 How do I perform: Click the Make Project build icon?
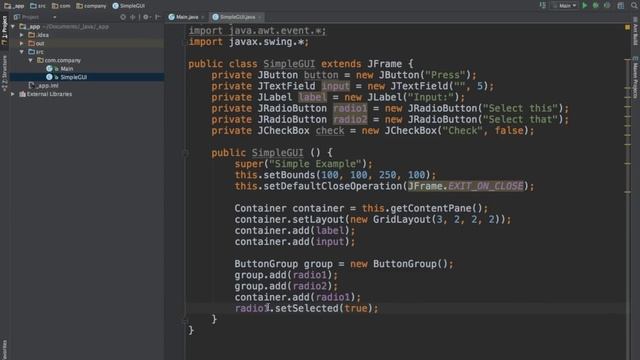[542, 5]
